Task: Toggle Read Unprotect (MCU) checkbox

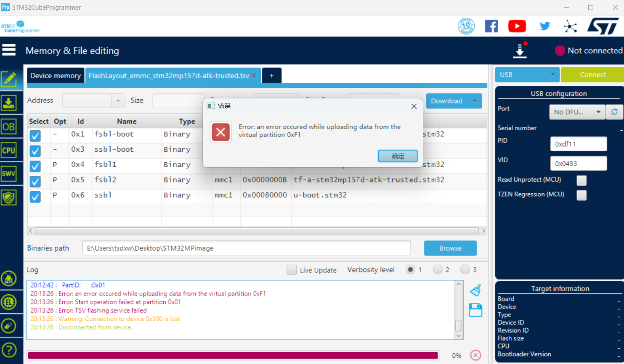Action: (x=582, y=180)
